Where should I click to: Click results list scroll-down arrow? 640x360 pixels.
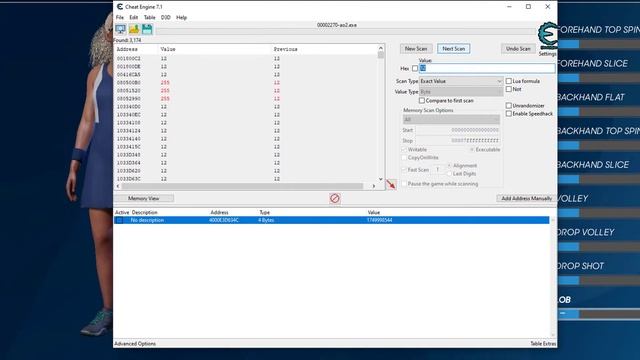[381, 179]
